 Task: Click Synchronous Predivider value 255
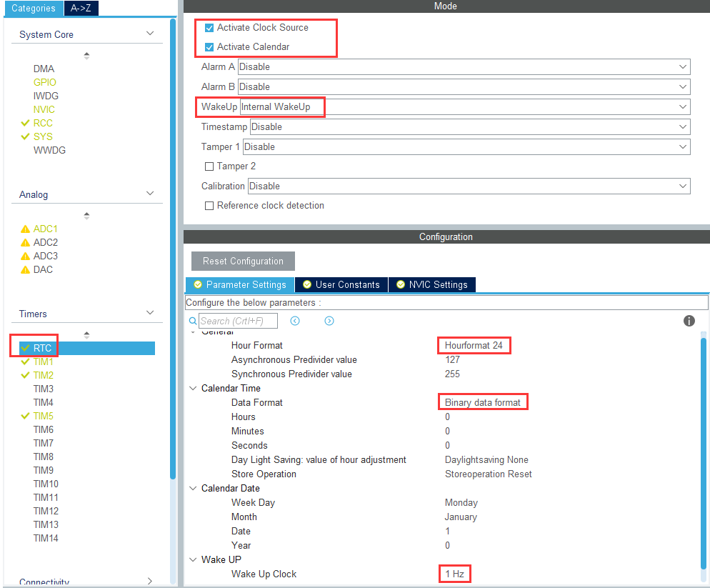pyautogui.click(x=452, y=374)
